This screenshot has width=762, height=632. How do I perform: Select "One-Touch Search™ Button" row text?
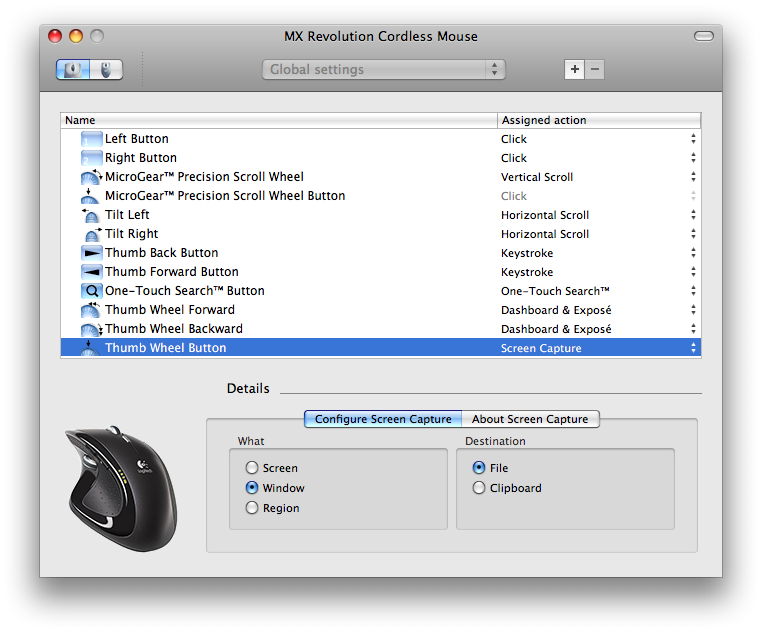click(185, 291)
